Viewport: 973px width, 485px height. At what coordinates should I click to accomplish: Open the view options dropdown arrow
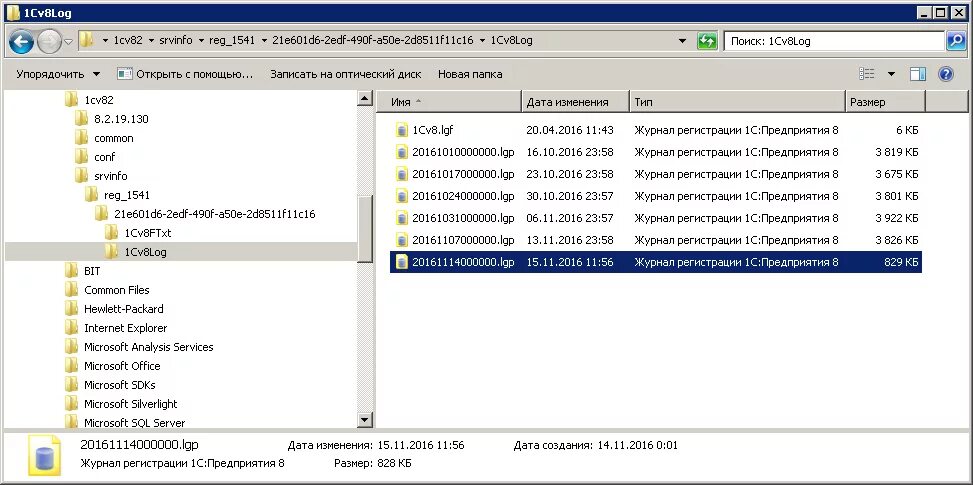tap(891, 74)
